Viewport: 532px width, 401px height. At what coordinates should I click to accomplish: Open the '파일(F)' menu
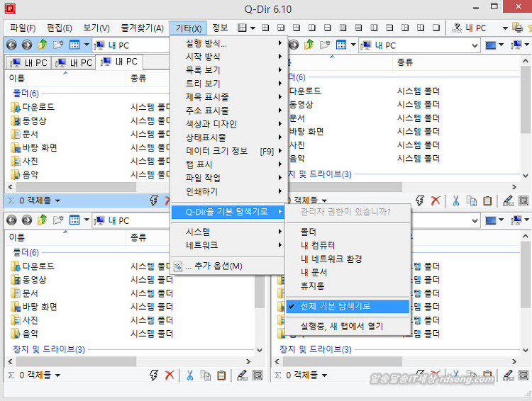[x=23, y=28]
